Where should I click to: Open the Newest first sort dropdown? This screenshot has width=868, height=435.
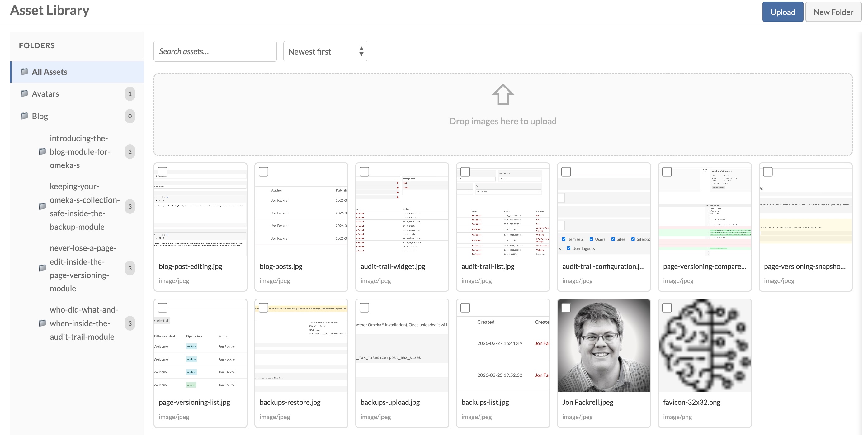[325, 52]
